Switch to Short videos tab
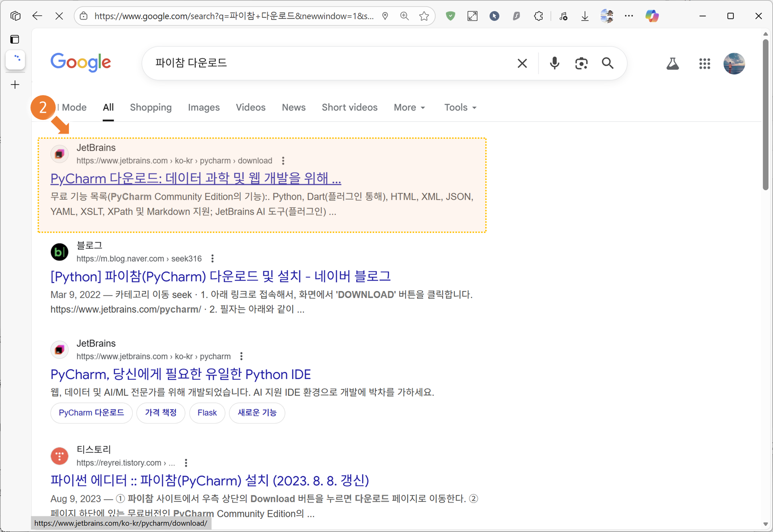The width and height of the screenshot is (773, 532). pos(350,107)
